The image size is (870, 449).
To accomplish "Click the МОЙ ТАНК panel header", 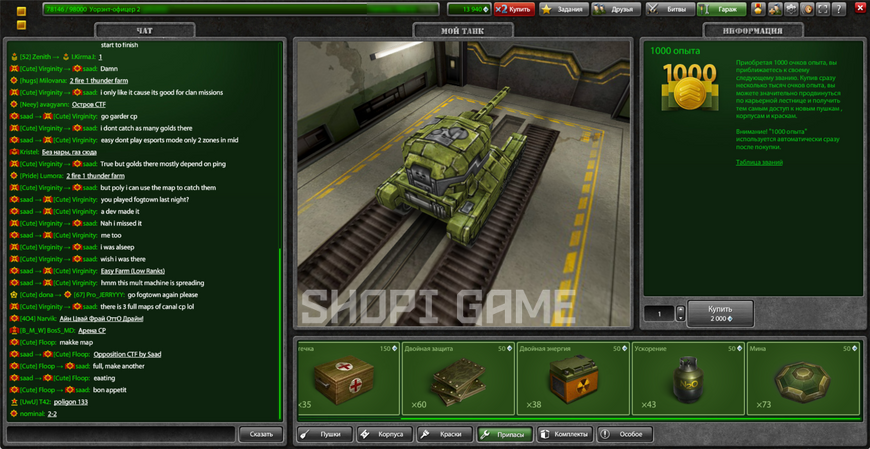I will pyautogui.click(x=463, y=31).
